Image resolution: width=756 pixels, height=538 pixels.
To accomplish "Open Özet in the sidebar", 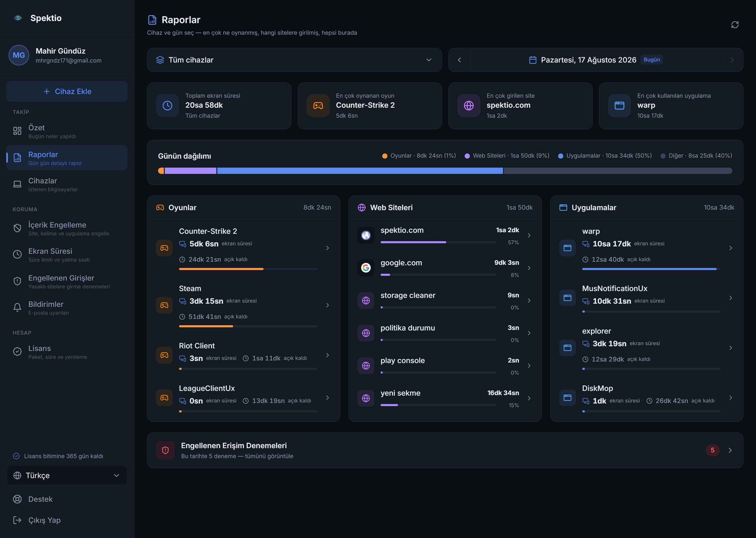I will click(67, 131).
